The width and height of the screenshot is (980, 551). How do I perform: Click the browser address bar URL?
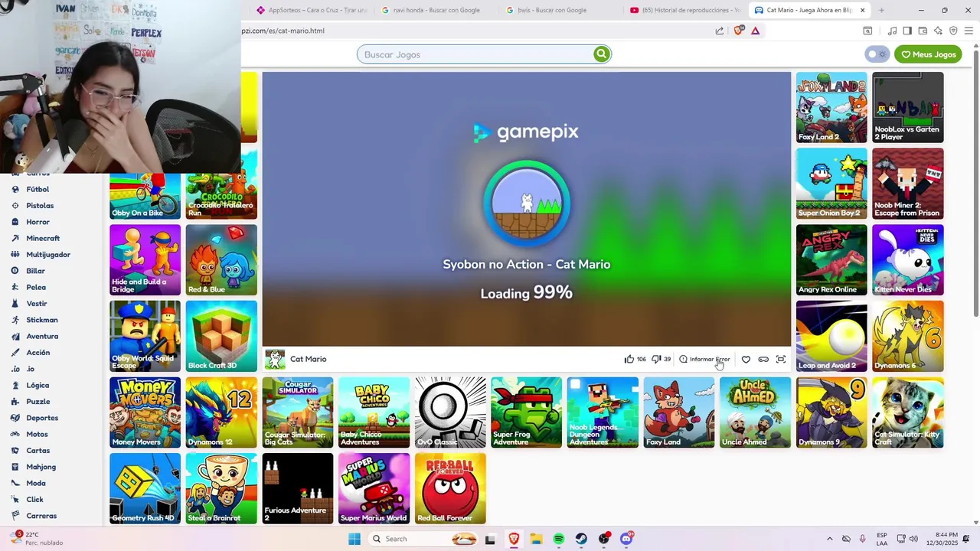[x=283, y=31]
